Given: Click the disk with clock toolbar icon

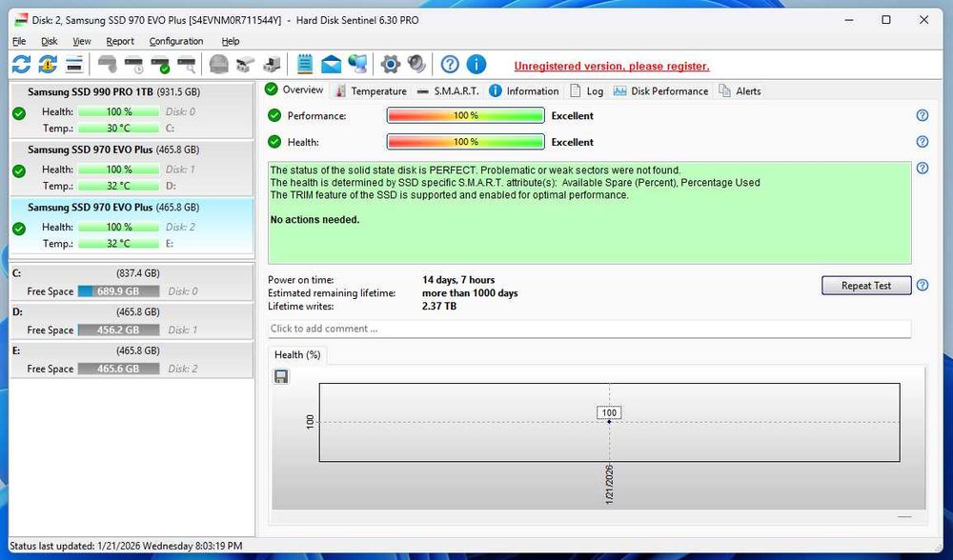Looking at the screenshot, I should (x=133, y=65).
